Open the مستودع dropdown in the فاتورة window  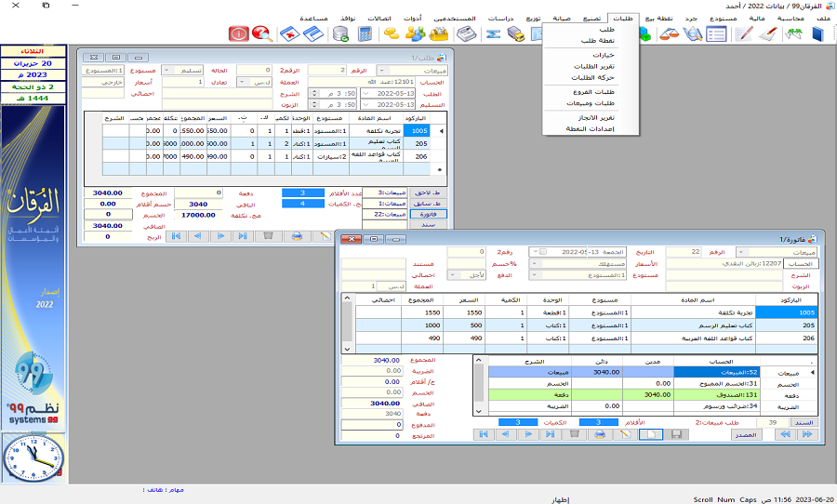coord(534,275)
